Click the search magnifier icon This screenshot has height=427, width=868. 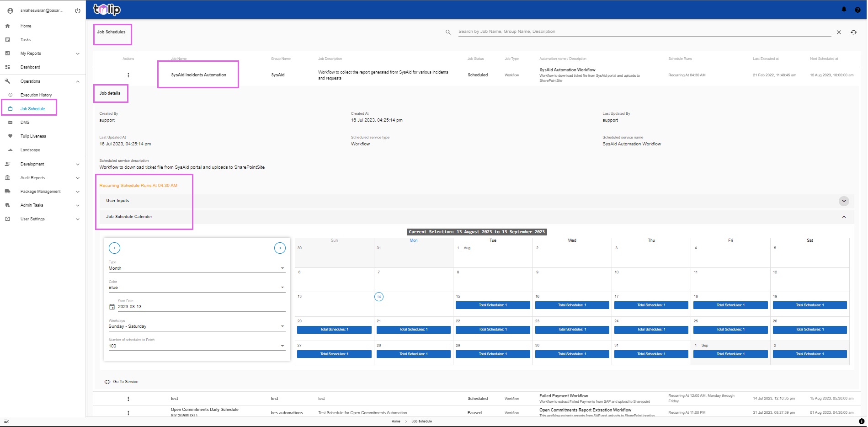(448, 32)
